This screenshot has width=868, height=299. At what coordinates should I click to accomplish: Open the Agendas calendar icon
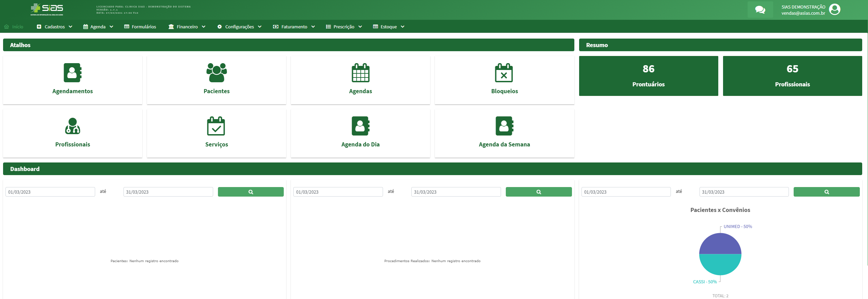361,73
